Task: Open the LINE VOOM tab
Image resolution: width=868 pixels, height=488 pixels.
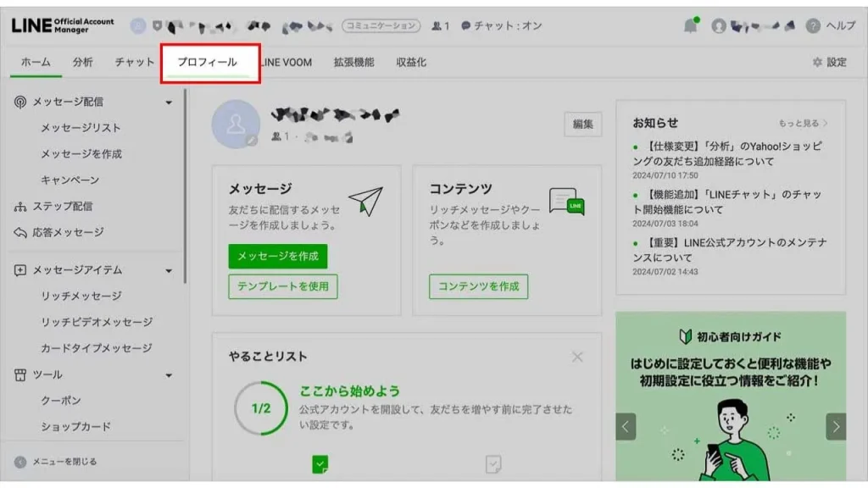Action: pos(288,62)
